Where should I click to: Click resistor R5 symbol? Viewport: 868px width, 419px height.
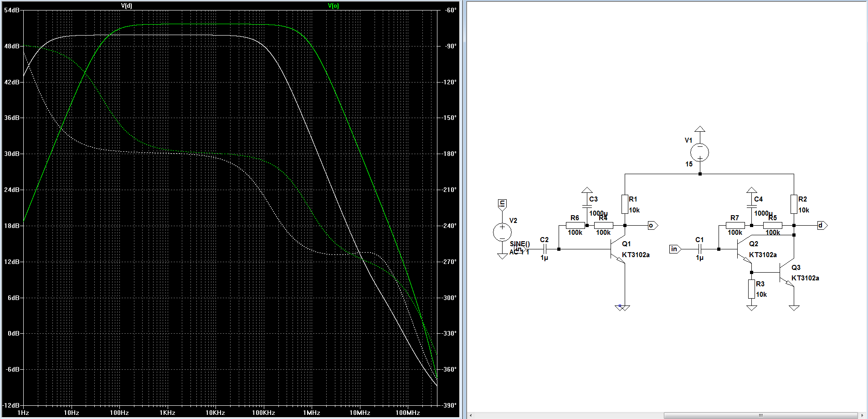(773, 225)
